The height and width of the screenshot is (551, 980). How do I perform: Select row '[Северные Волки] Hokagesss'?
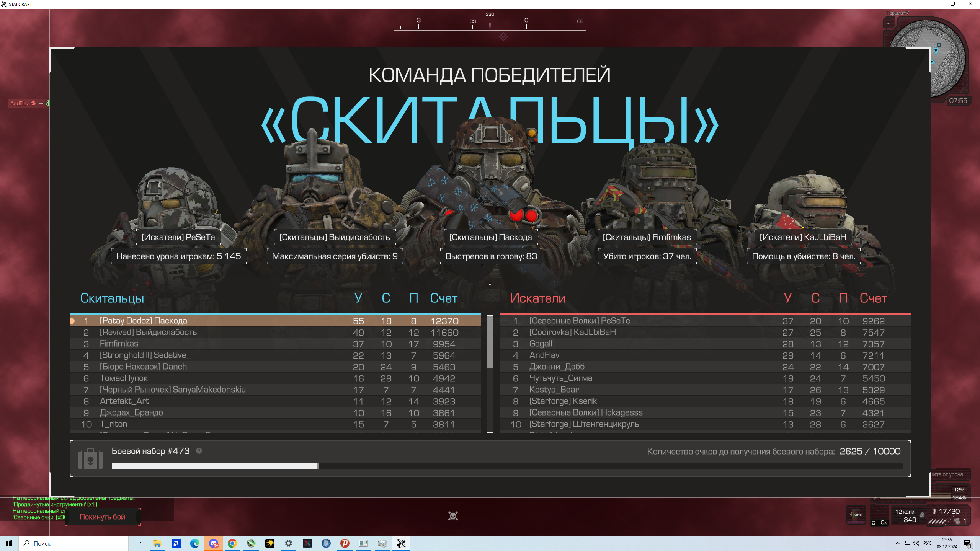(x=705, y=412)
